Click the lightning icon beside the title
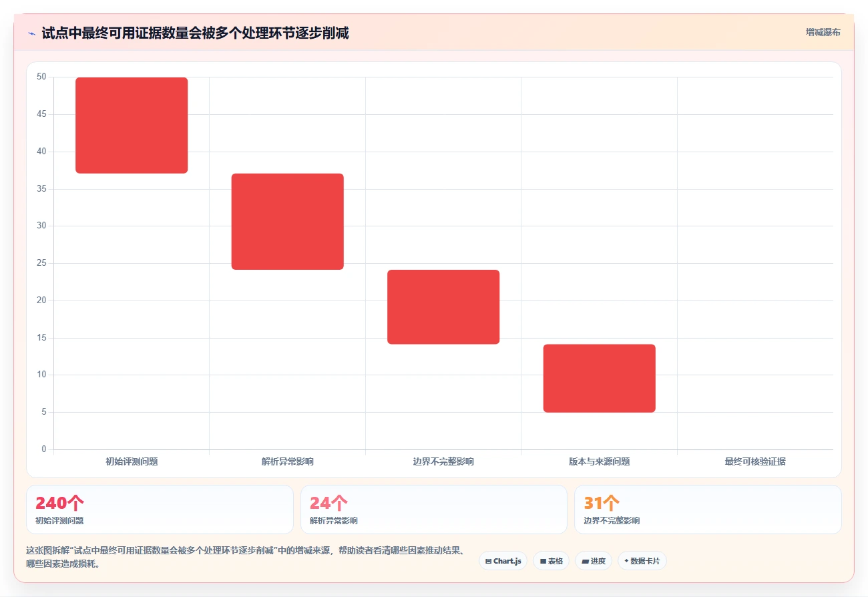 (x=31, y=33)
